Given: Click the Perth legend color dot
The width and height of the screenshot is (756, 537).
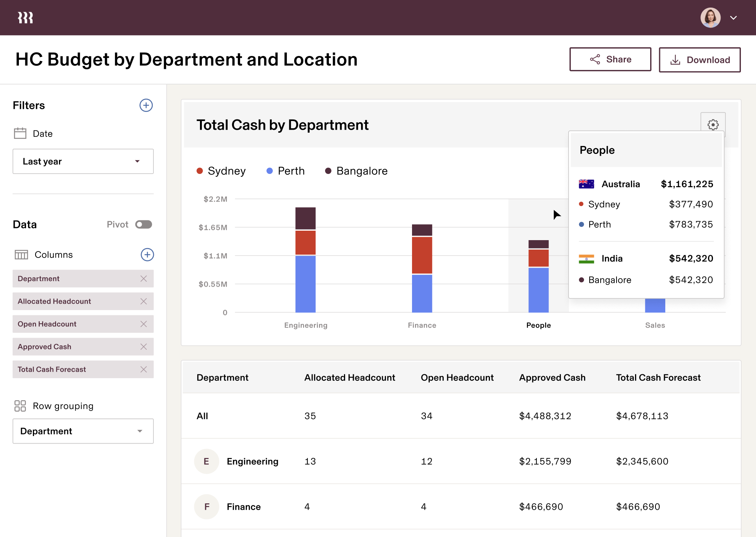Looking at the screenshot, I should (x=269, y=171).
